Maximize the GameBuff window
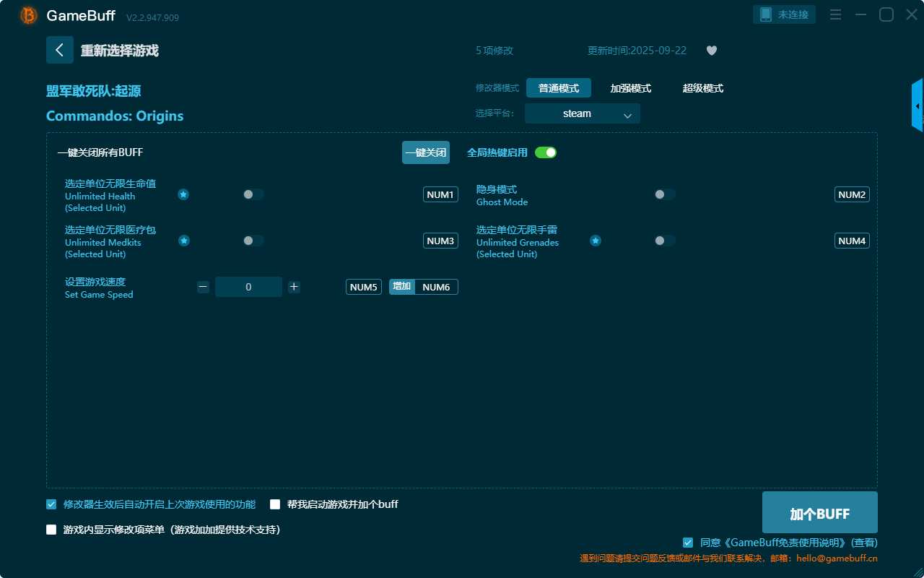 (886, 14)
